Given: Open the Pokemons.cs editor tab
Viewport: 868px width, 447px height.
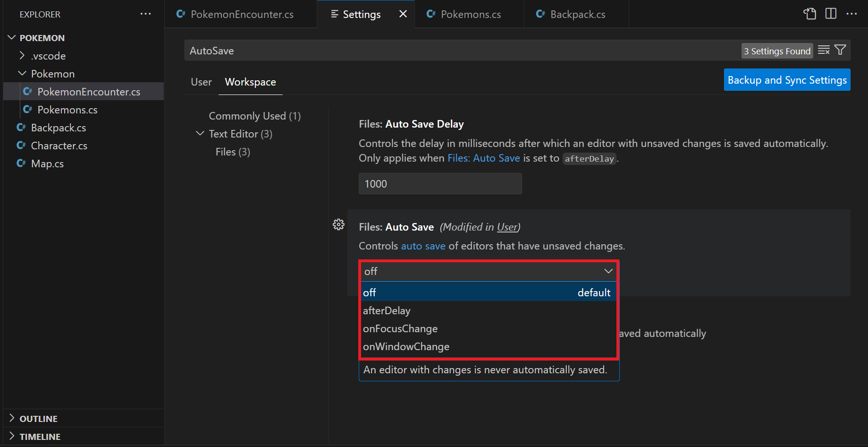Looking at the screenshot, I should click(471, 14).
